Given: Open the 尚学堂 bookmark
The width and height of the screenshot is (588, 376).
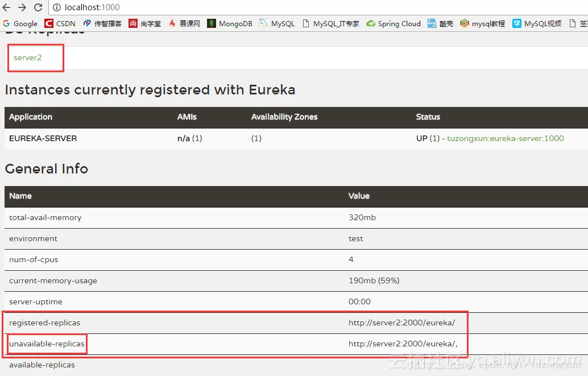Looking at the screenshot, I should pyautogui.click(x=145, y=24).
